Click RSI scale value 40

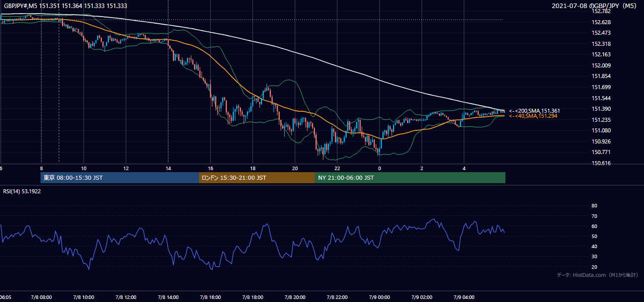[594, 246]
